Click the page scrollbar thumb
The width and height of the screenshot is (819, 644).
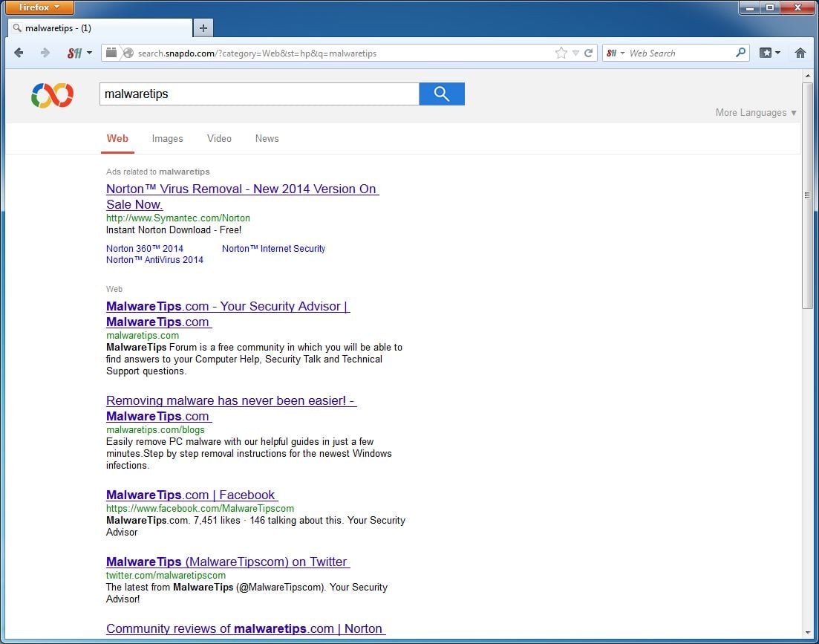point(808,195)
